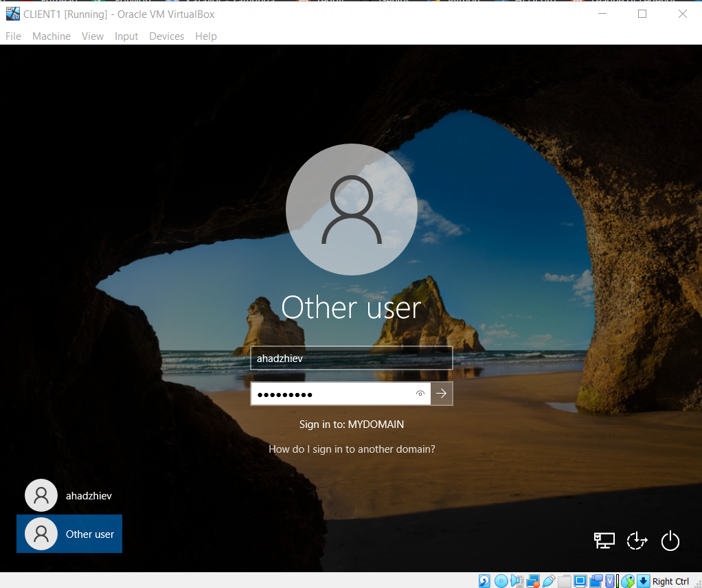Reveal password with the eye icon

coord(420,394)
